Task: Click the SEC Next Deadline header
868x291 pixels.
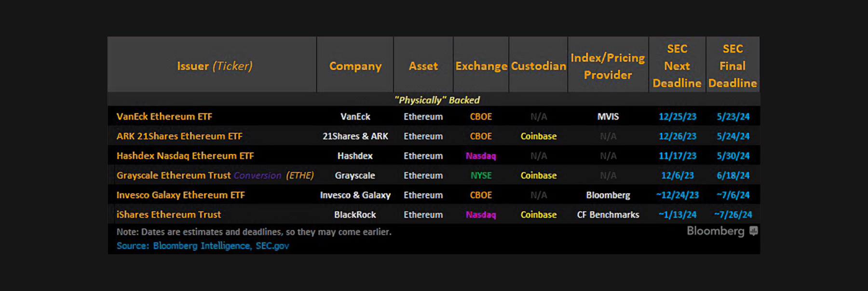Action: (677, 66)
